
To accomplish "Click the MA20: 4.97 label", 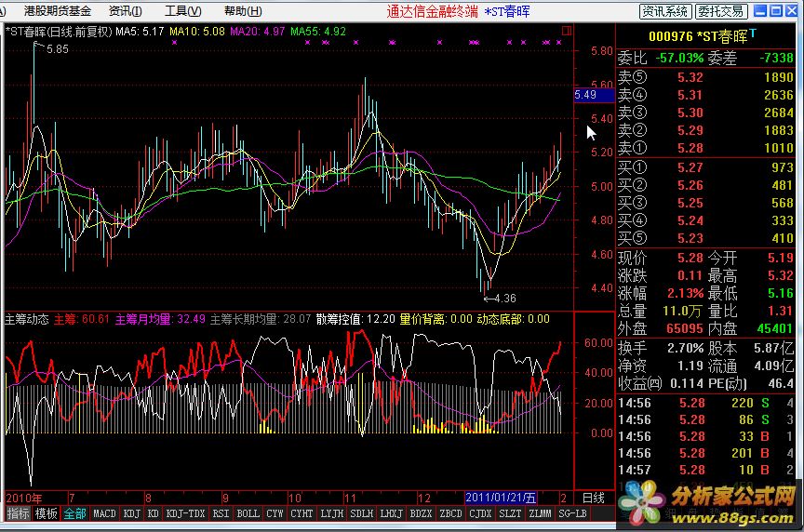I will [x=258, y=32].
